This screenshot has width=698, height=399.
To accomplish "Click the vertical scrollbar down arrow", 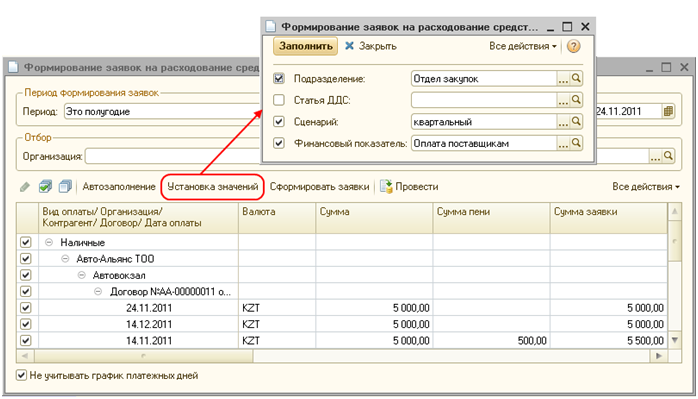I will coord(675,340).
